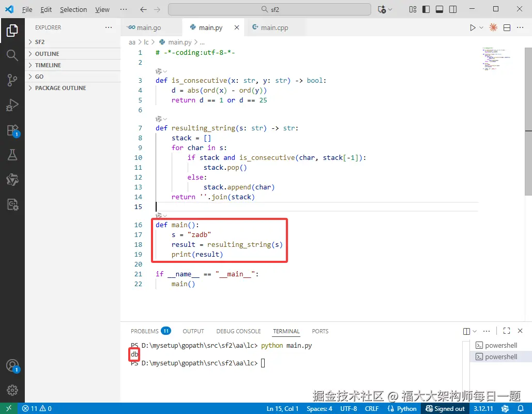The image size is (532, 414).
Task: Close the terminal panel
Action: [520, 331]
